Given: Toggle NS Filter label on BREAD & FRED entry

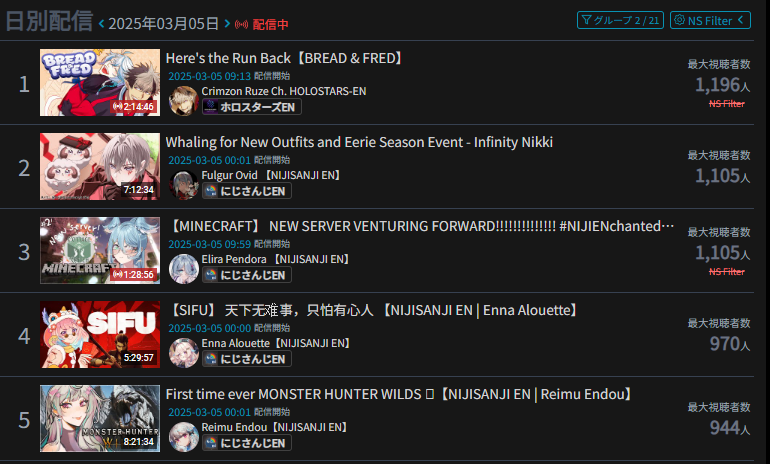Looking at the screenshot, I should tap(727, 104).
